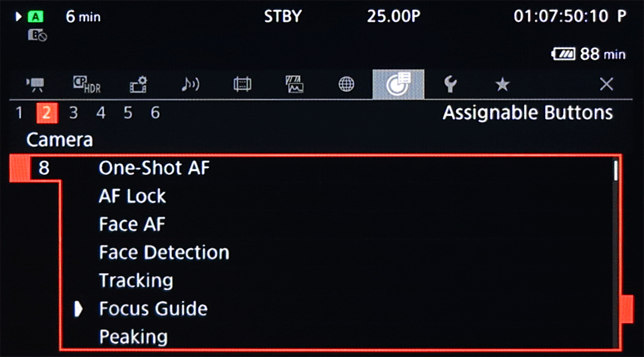Pick the currently marked Focus Guide option
Viewport: 644px width, 357px height.
point(153,309)
